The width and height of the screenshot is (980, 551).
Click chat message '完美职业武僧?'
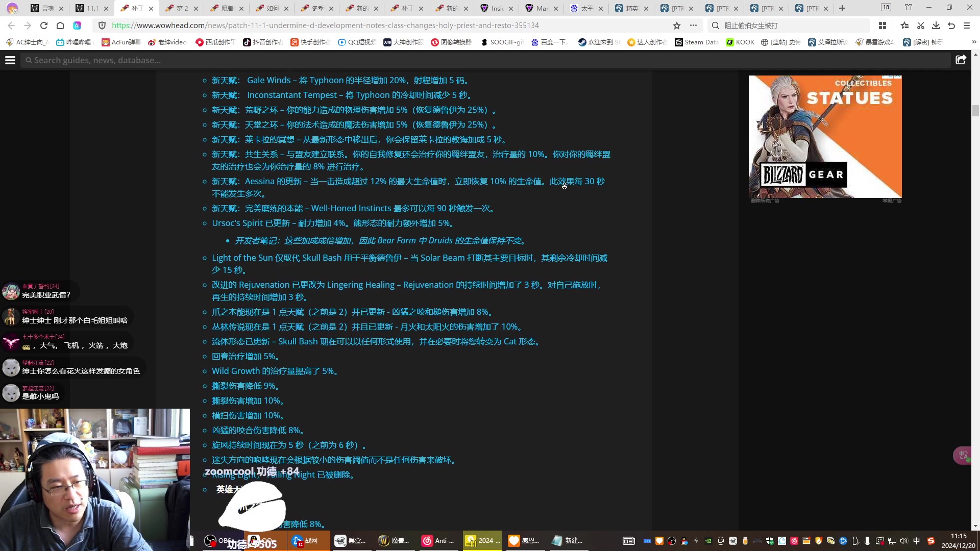[46, 295]
